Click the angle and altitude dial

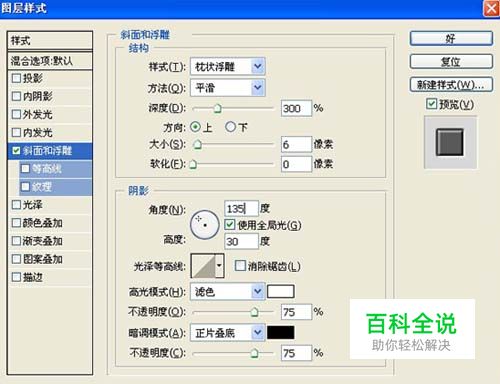(205, 225)
